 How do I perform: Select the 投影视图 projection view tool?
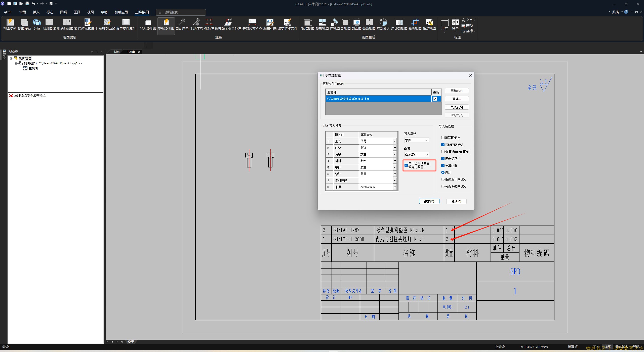click(x=322, y=24)
